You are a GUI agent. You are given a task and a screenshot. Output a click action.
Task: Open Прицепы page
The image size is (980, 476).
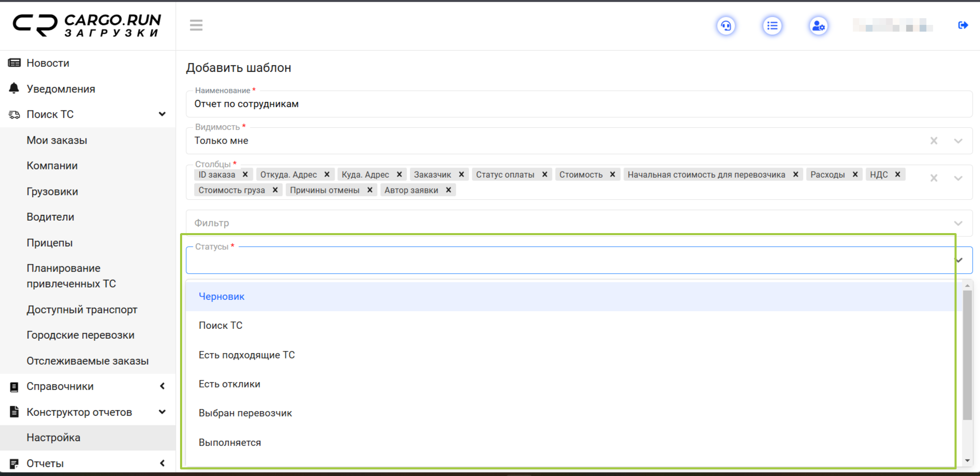50,243
